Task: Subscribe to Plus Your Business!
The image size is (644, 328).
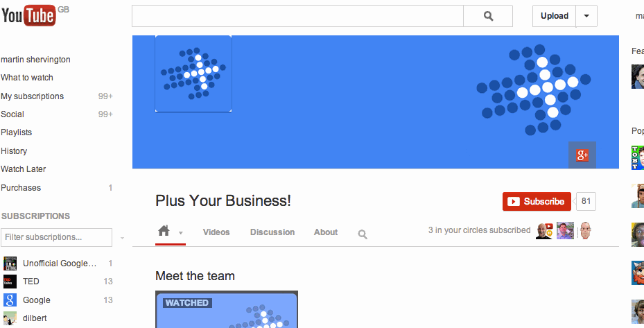Action: [537, 201]
